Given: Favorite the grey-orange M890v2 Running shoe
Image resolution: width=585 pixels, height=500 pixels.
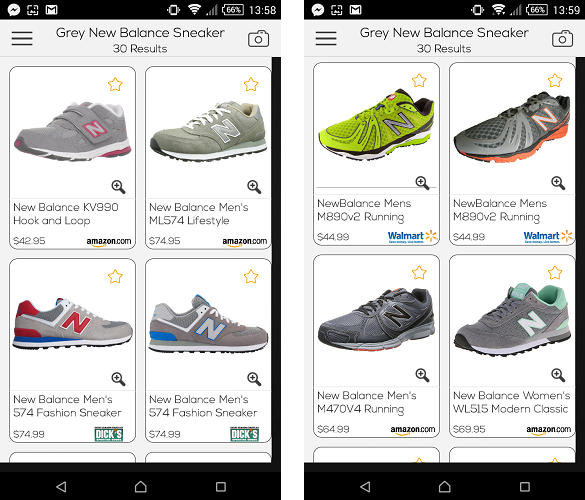Looking at the screenshot, I should point(555,81).
